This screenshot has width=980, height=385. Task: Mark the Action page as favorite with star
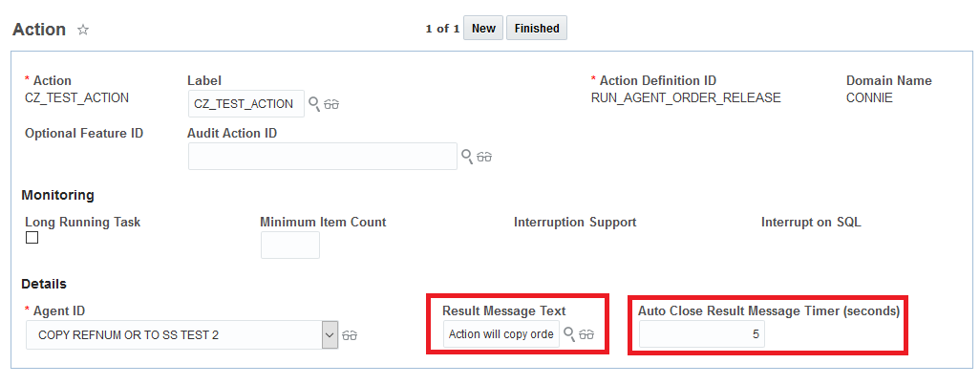point(83,30)
